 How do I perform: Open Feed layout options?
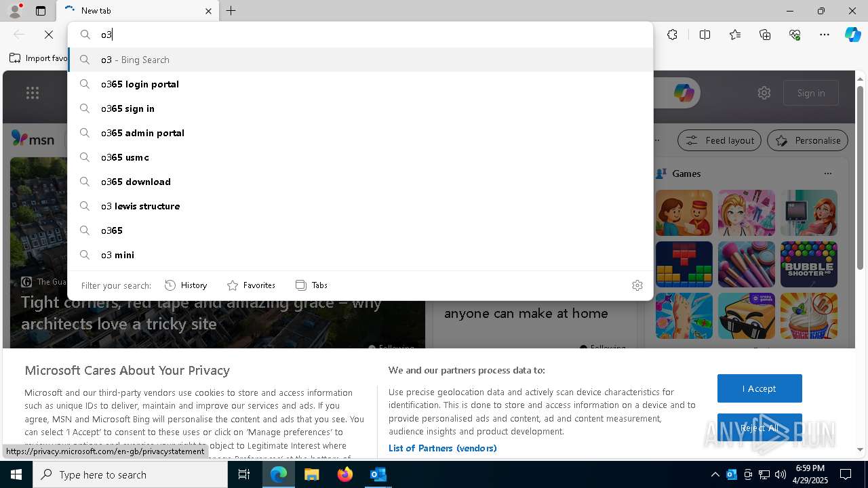point(720,140)
